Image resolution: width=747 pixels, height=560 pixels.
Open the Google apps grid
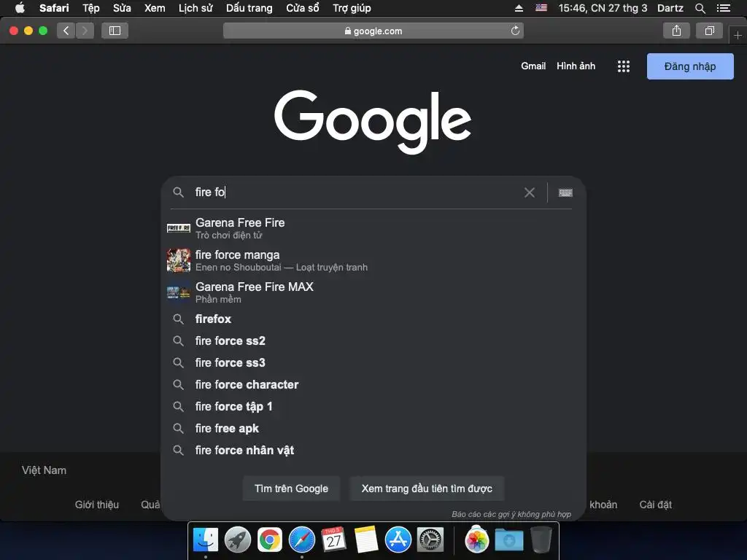coord(623,66)
